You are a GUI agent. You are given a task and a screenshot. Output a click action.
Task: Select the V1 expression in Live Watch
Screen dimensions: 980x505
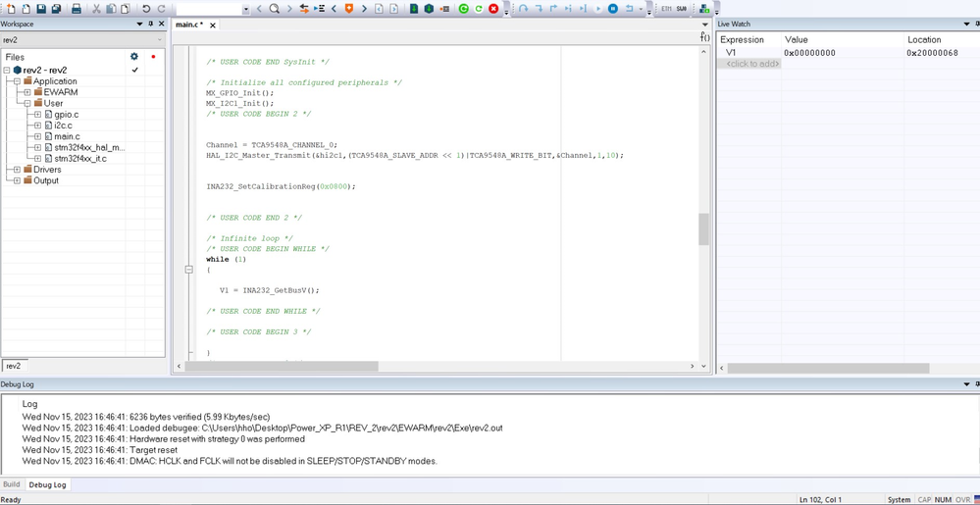[731, 53]
